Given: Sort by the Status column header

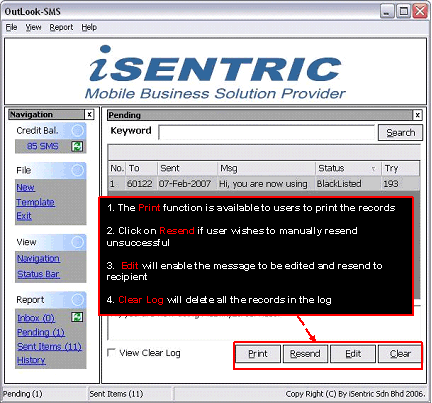Looking at the screenshot, I should [x=348, y=168].
